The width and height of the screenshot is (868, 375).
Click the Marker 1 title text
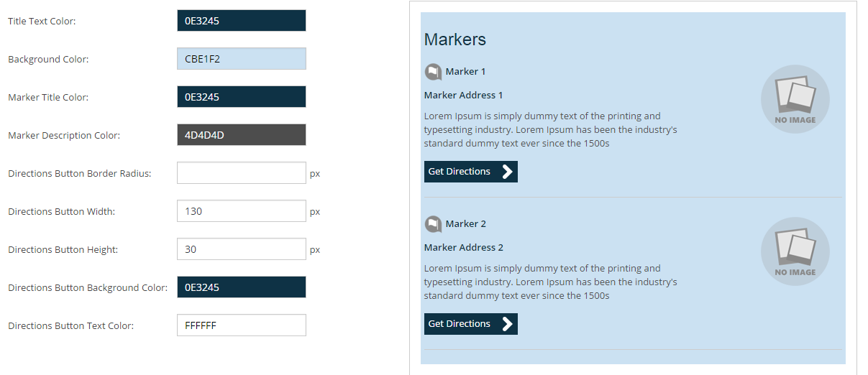465,72
